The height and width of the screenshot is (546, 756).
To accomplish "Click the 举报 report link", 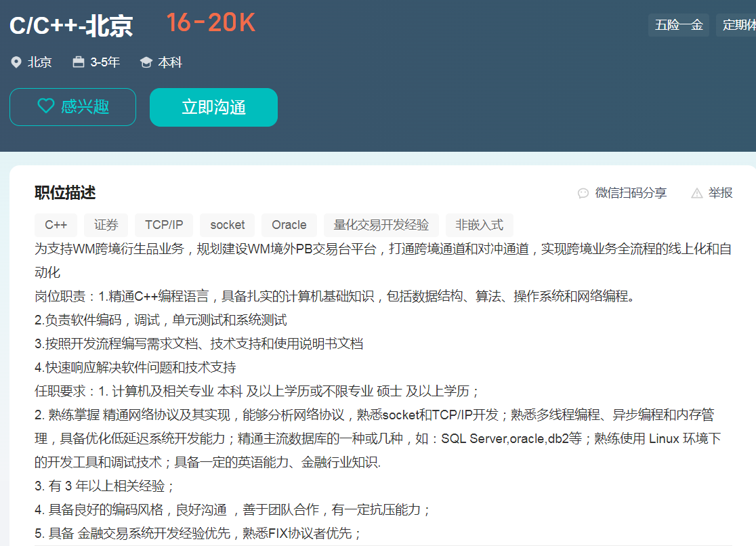I will [x=721, y=193].
